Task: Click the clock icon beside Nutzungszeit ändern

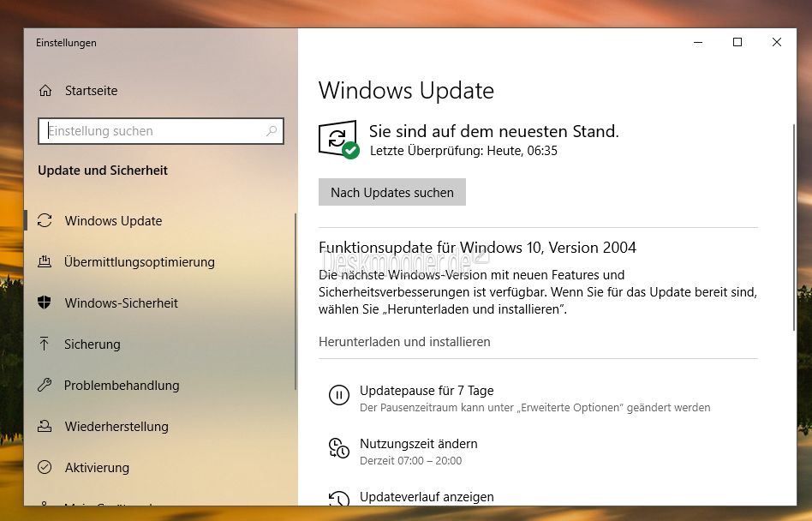Action: click(x=339, y=448)
